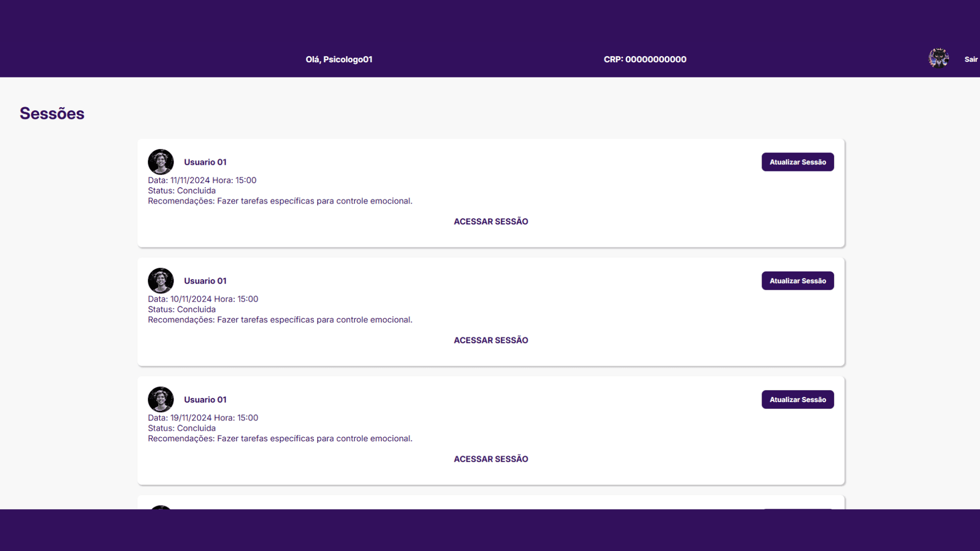Click the Olá, Psicologo01 greeting text

pyautogui.click(x=339, y=59)
